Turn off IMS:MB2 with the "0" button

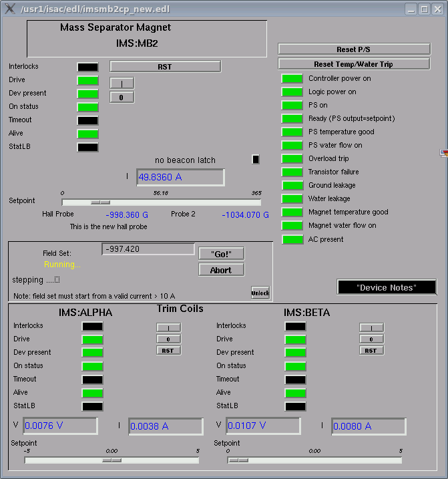pyautogui.click(x=122, y=97)
